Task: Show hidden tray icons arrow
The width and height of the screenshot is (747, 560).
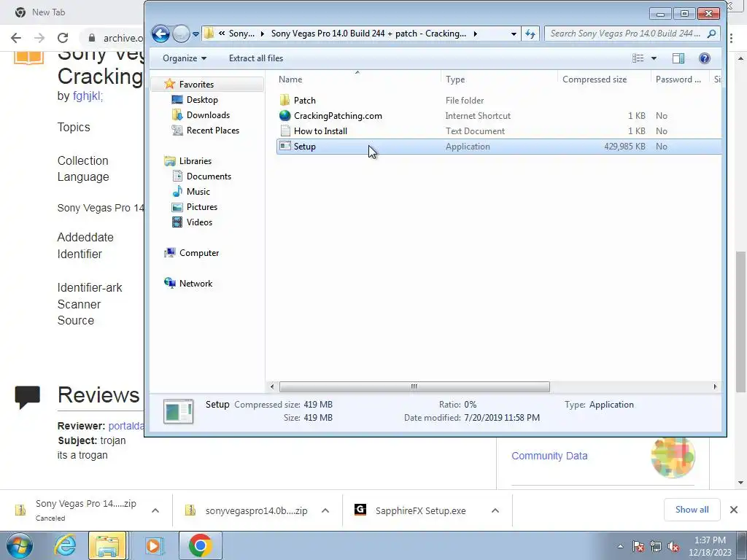Action: 620,546
